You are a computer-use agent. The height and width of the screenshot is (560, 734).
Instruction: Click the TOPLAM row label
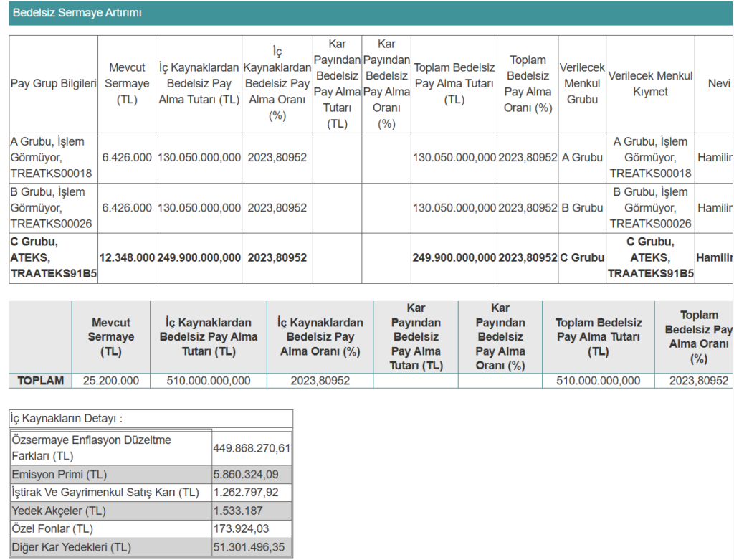tap(41, 381)
